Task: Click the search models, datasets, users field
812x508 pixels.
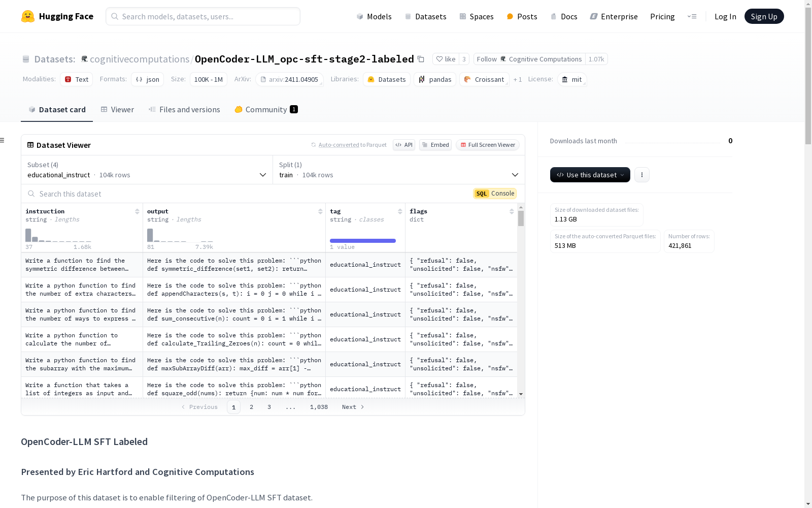Action: [203, 16]
